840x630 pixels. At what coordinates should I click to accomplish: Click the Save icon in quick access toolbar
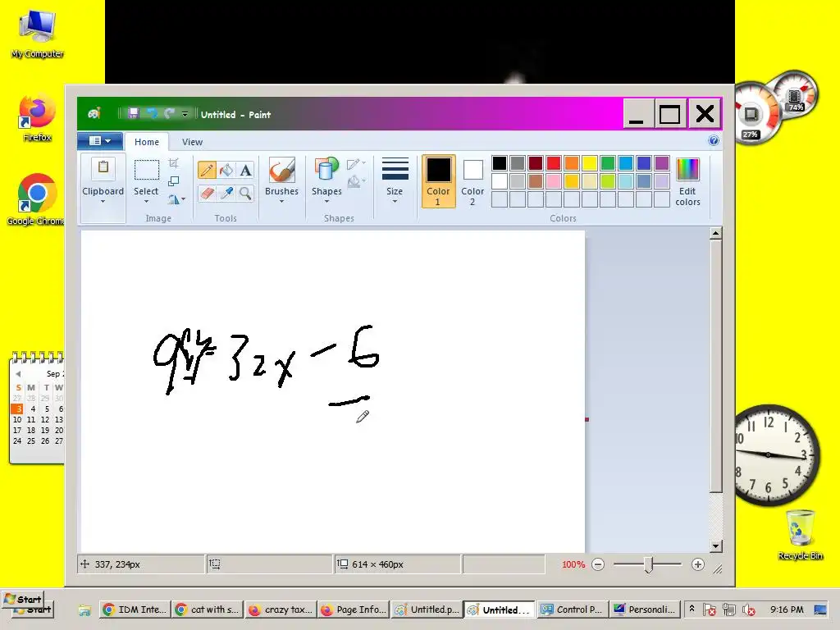point(134,113)
